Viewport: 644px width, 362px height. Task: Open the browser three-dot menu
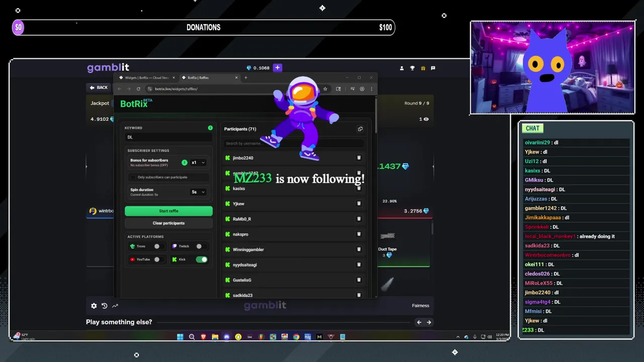[371, 89]
